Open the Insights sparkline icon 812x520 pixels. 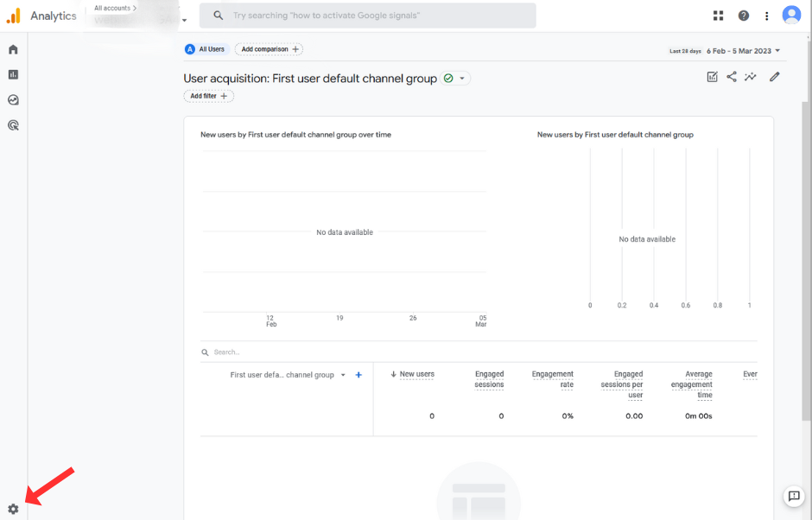(751, 77)
